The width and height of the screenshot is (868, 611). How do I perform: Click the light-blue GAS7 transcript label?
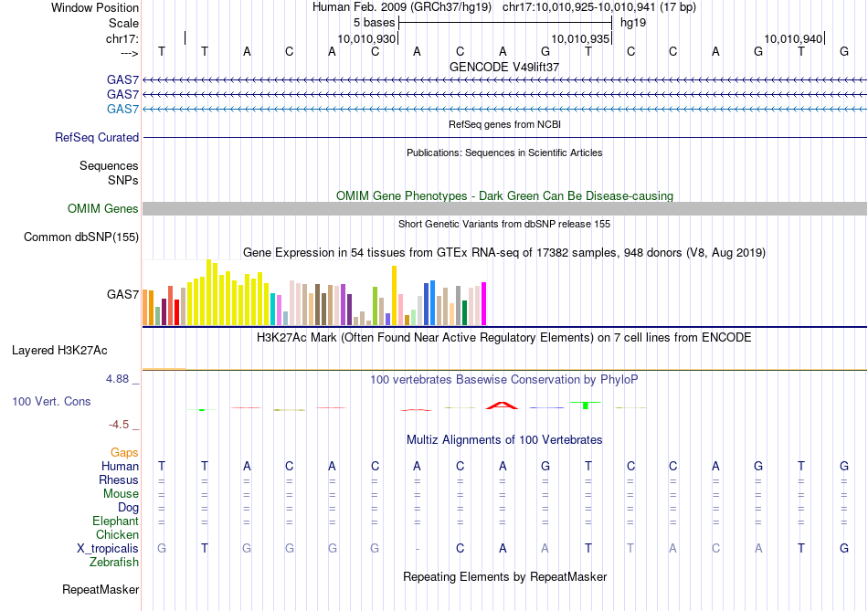pyautogui.click(x=123, y=109)
